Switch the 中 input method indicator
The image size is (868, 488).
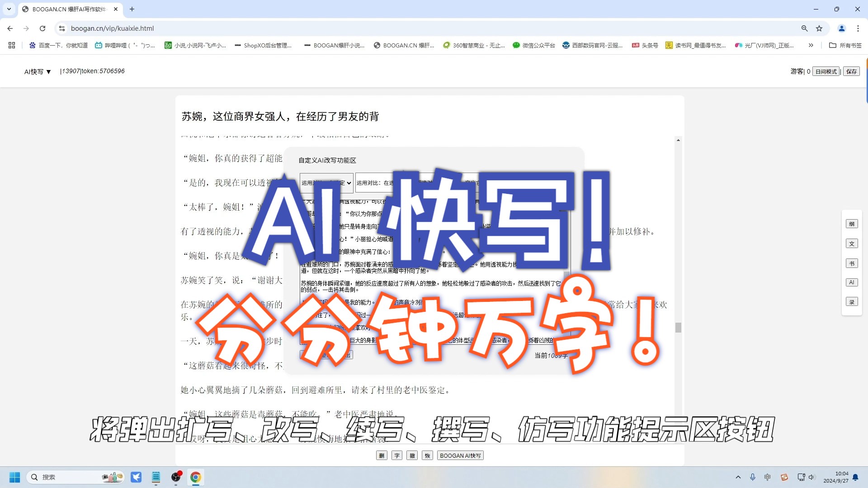pos(768,477)
